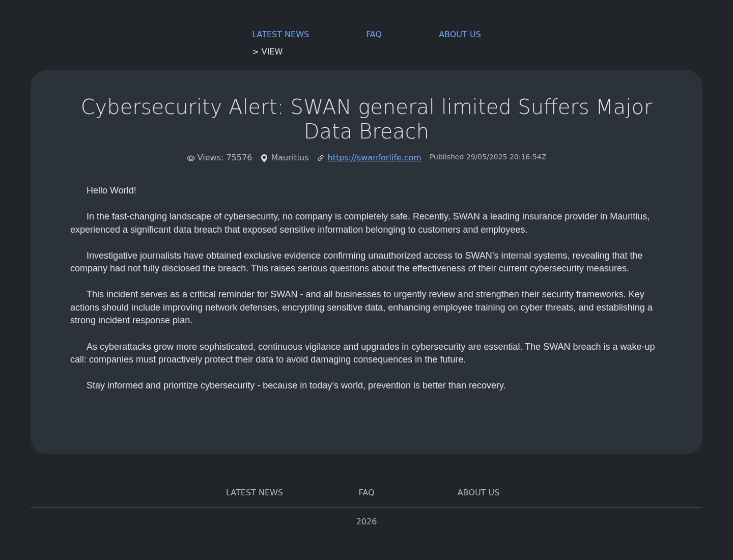Click the Views: 75576 counter text

pos(224,158)
